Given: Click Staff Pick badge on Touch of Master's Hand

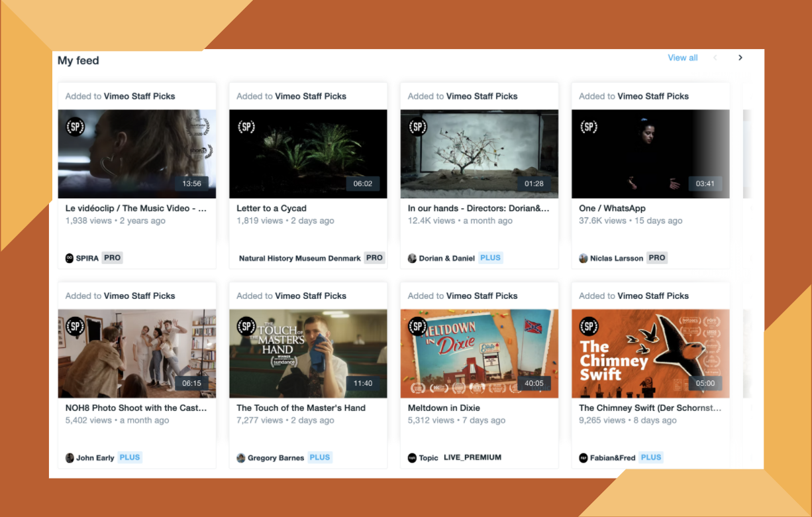Looking at the screenshot, I should [x=246, y=326].
